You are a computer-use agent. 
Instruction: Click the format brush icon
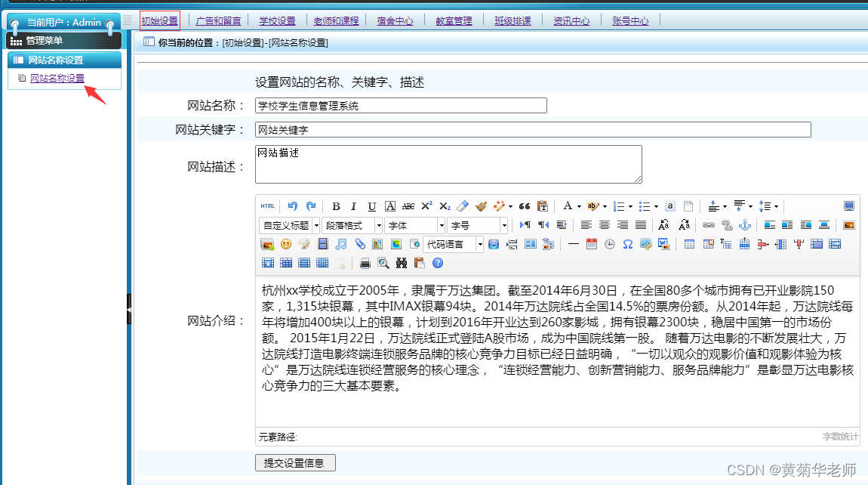(x=481, y=206)
